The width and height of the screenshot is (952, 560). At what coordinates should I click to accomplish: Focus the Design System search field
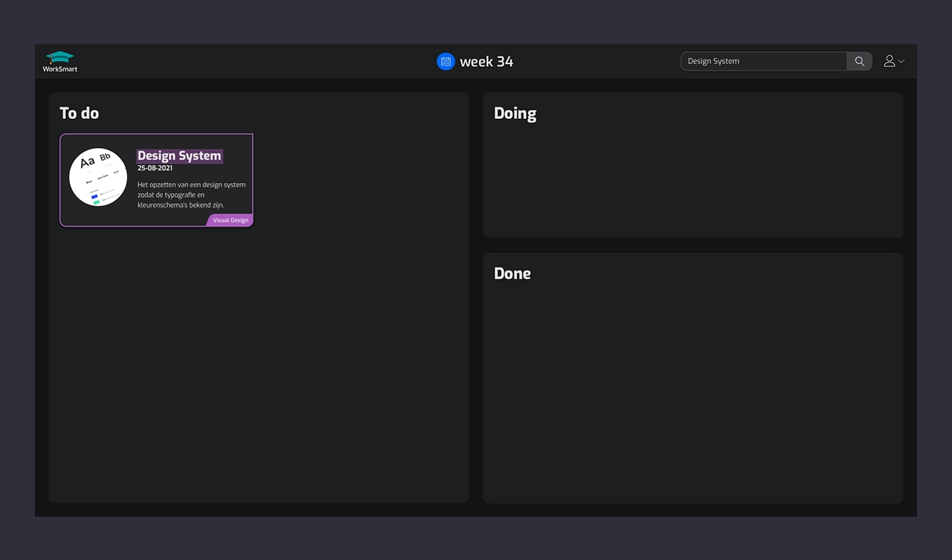pos(764,61)
